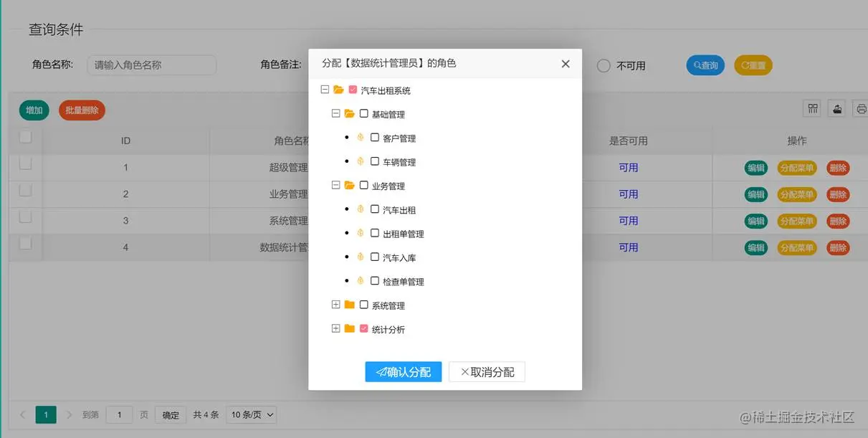This screenshot has width=868, height=438.
Task: Click the leaf icon next to 客户管理
Action: tap(361, 138)
